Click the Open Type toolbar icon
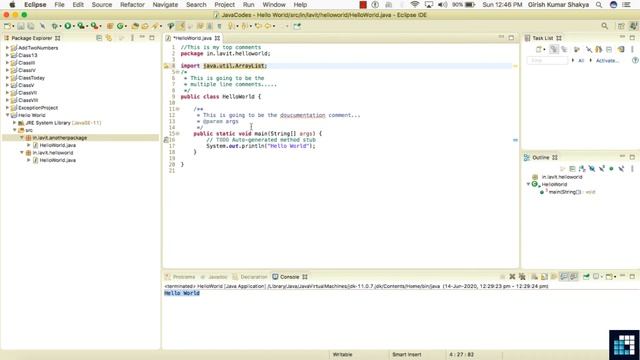This screenshot has width=640, height=360. 135,26
